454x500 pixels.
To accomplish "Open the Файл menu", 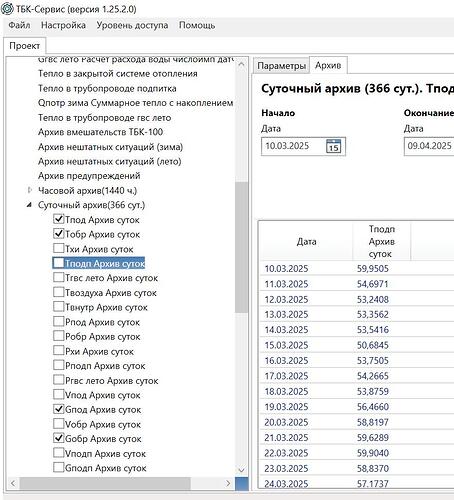I will [19, 25].
